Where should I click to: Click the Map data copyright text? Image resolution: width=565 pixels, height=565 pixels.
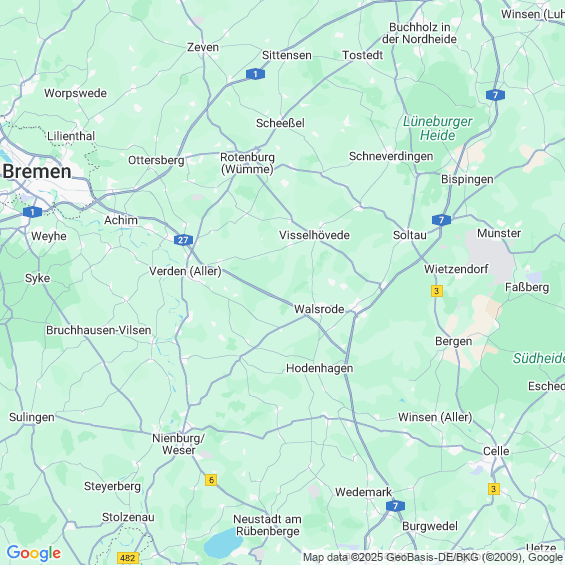[x=434, y=557]
